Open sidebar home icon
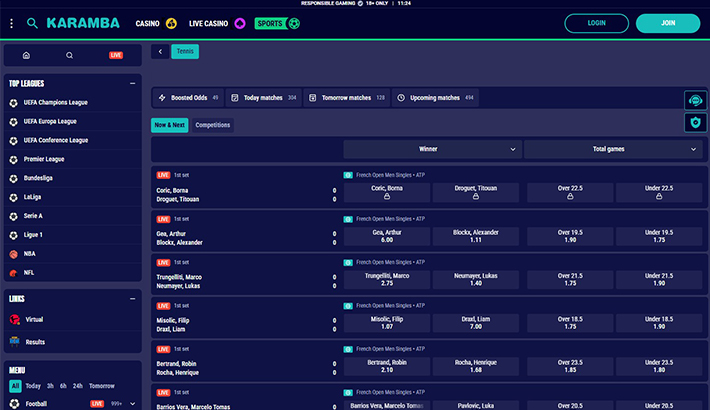Image resolution: width=710 pixels, height=410 pixels. coord(26,55)
